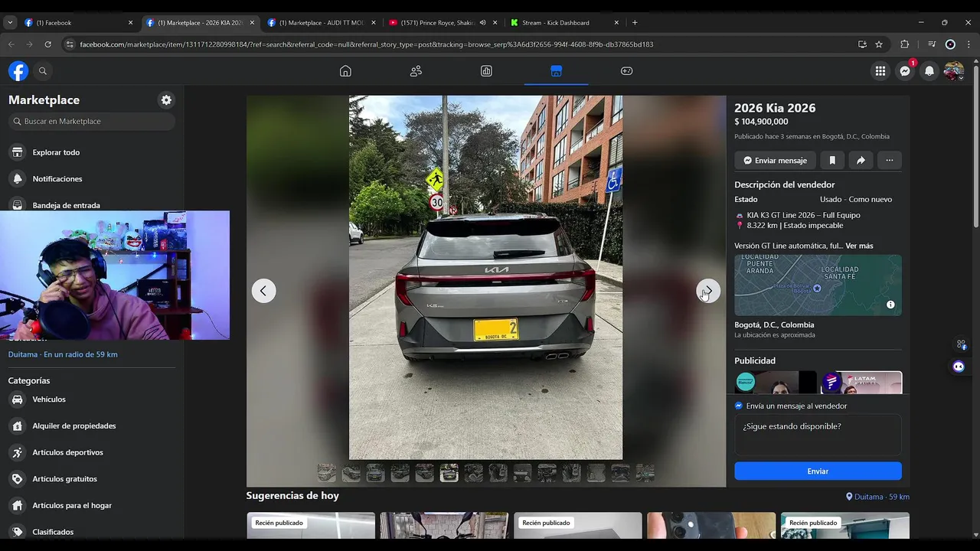Open the professional dashboard chart icon
Image resolution: width=980 pixels, height=551 pixels.
tap(486, 71)
